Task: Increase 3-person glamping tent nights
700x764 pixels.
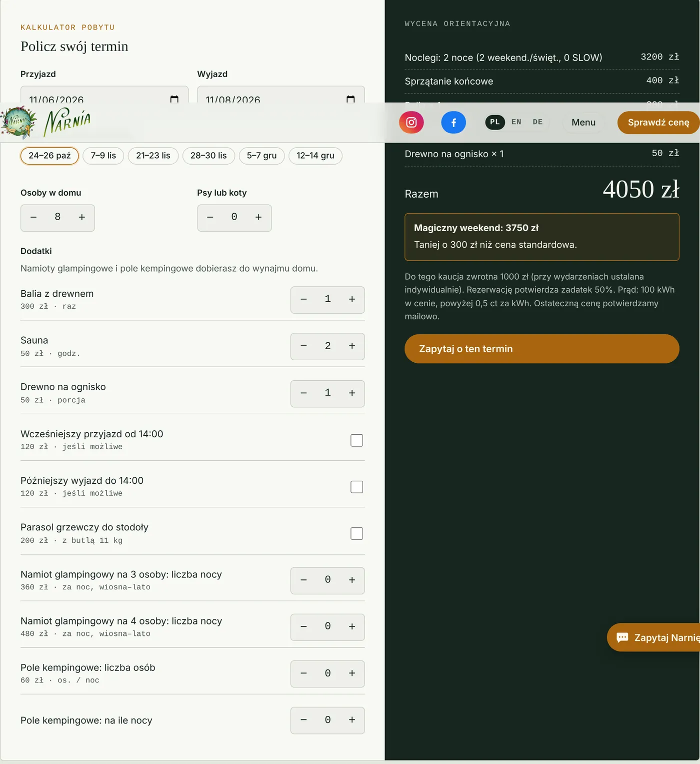Action: (x=352, y=580)
